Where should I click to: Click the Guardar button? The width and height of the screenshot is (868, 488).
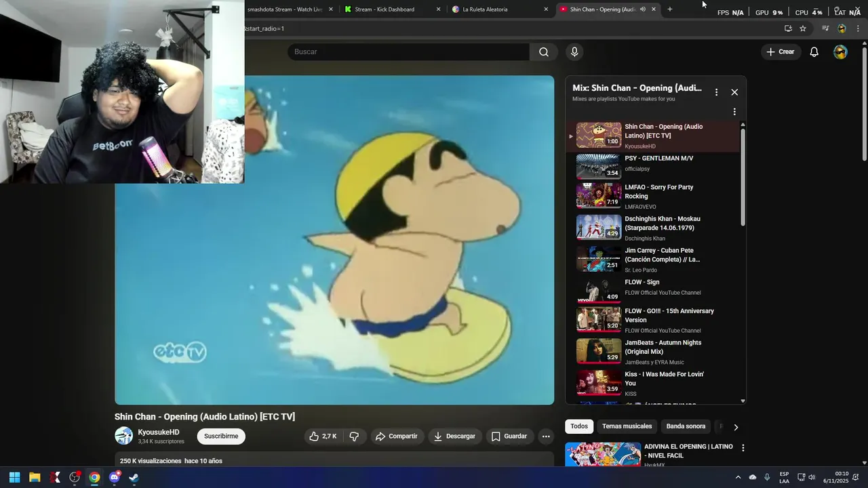509,436
